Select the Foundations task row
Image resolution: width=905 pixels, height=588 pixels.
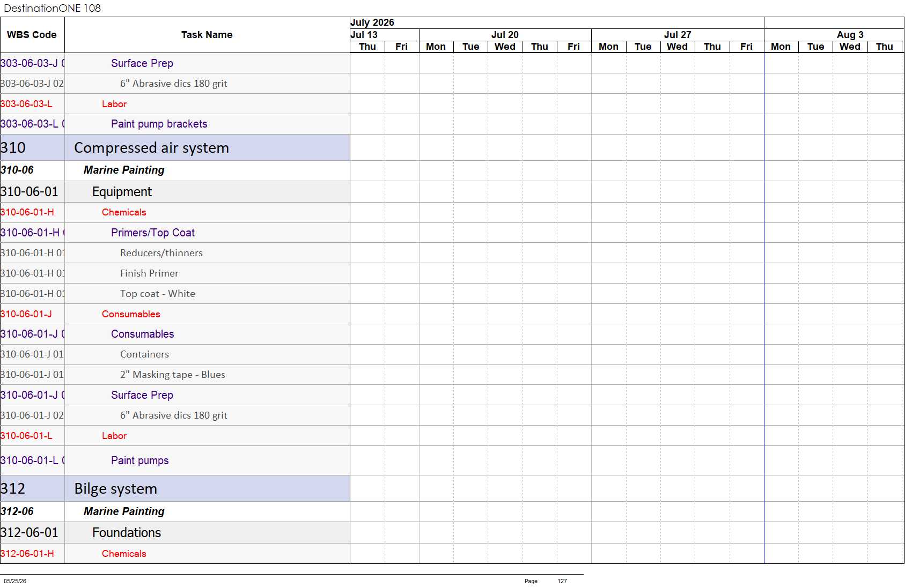(x=175, y=532)
